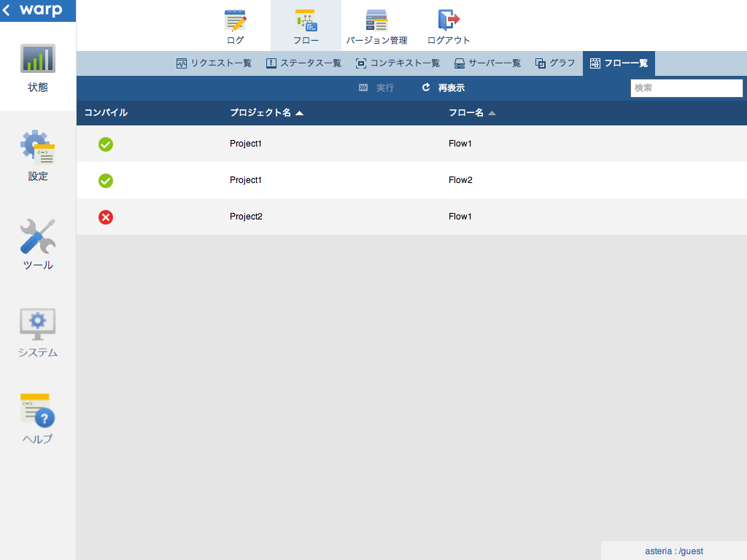Screen dimensions: 747x560
Task: Open バージョン管理 version management
Action: pos(376,27)
